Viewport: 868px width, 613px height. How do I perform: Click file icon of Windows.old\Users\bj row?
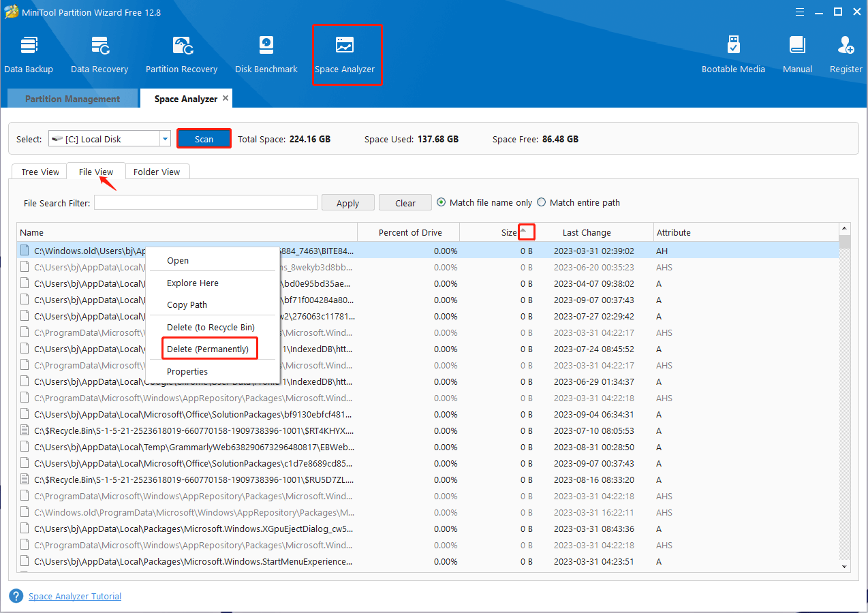pyautogui.click(x=25, y=251)
